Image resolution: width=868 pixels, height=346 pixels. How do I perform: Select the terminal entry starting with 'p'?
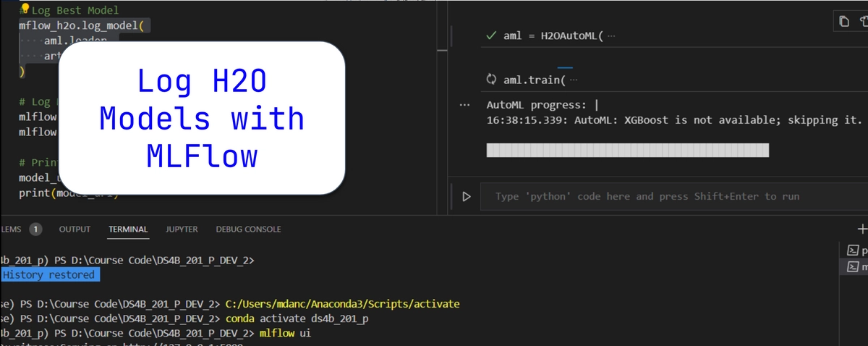coord(857,250)
